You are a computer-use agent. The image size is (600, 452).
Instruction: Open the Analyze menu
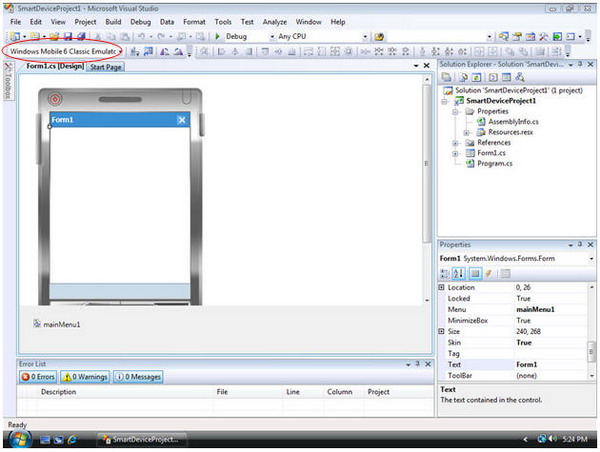(x=274, y=22)
